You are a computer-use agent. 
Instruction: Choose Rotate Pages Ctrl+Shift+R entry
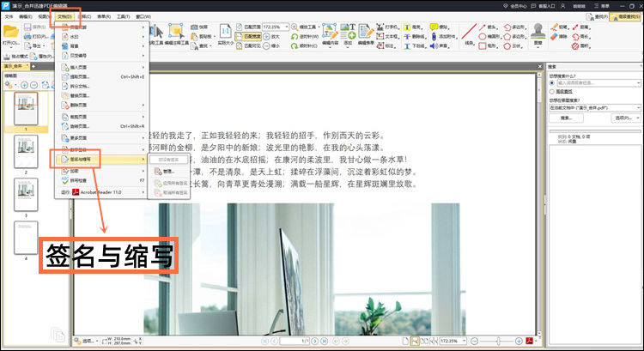(x=103, y=126)
